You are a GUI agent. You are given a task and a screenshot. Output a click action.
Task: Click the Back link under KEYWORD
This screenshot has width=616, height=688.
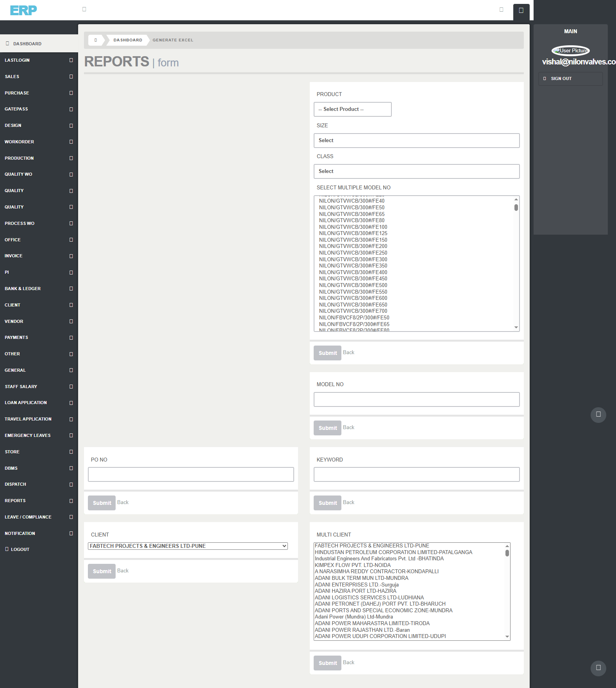[348, 503]
